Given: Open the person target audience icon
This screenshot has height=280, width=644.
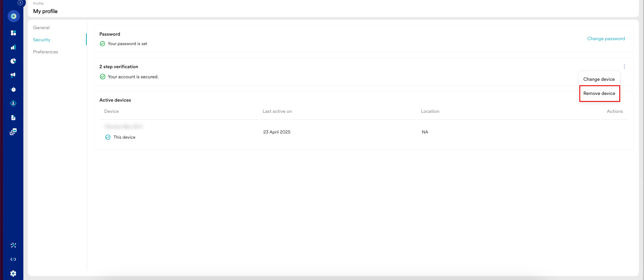Looking at the screenshot, I should tap(13, 103).
